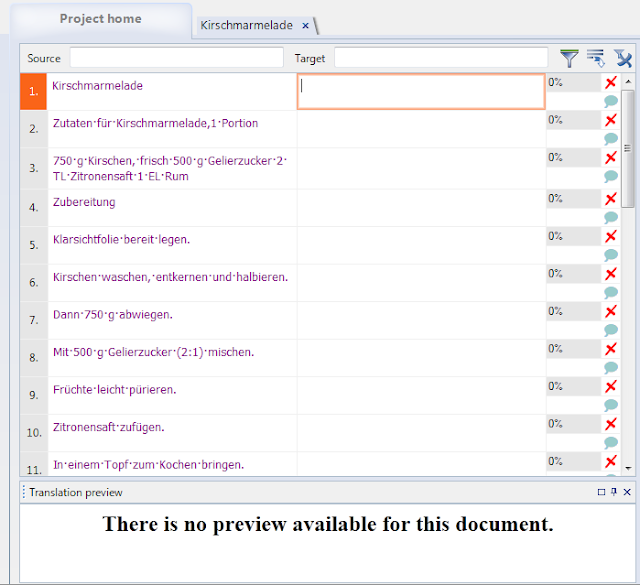Image resolution: width=640 pixels, height=585 pixels.
Task: Click the scroll up arrow of the grid
Action: 628,82
